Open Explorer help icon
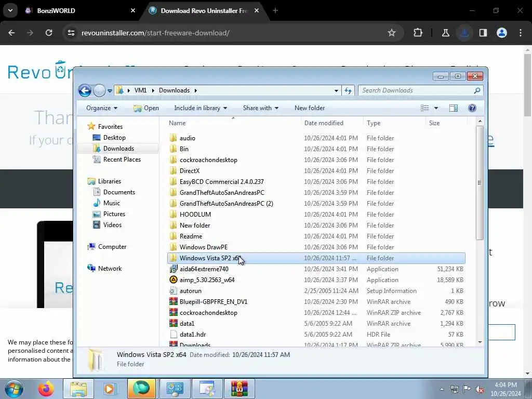Screen dimensions: 532x399 (x=472, y=108)
